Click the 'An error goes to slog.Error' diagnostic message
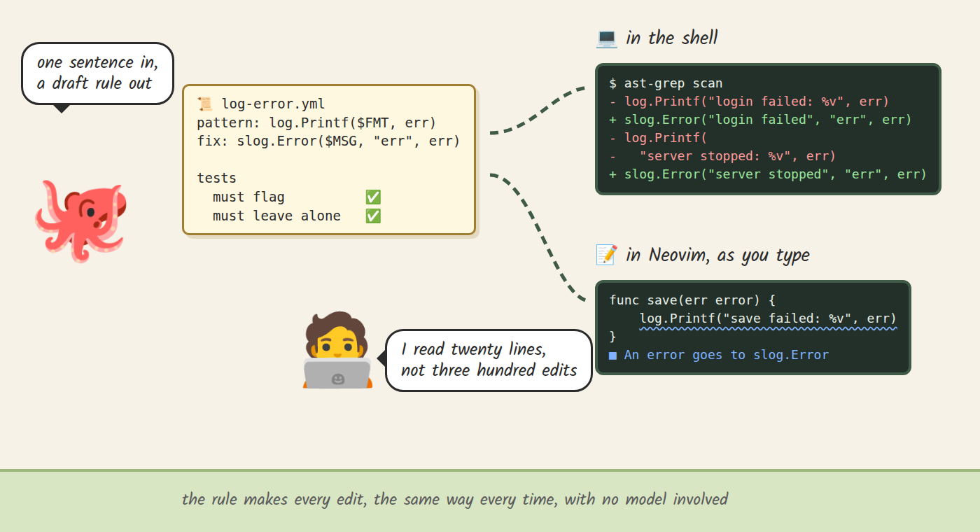This screenshot has height=532, width=980. tap(727, 355)
